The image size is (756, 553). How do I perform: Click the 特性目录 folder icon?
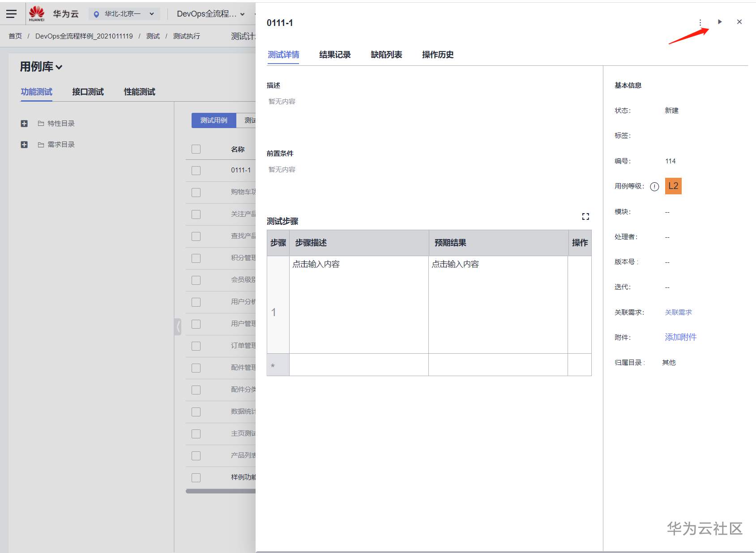[x=41, y=124]
